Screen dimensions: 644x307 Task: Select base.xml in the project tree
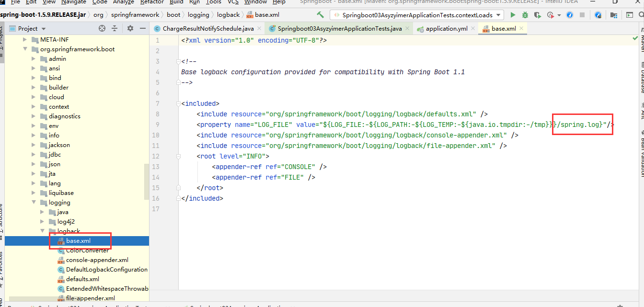(78, 240)
